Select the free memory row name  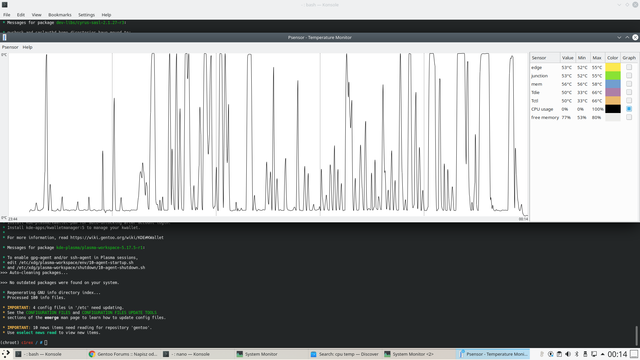545,117
